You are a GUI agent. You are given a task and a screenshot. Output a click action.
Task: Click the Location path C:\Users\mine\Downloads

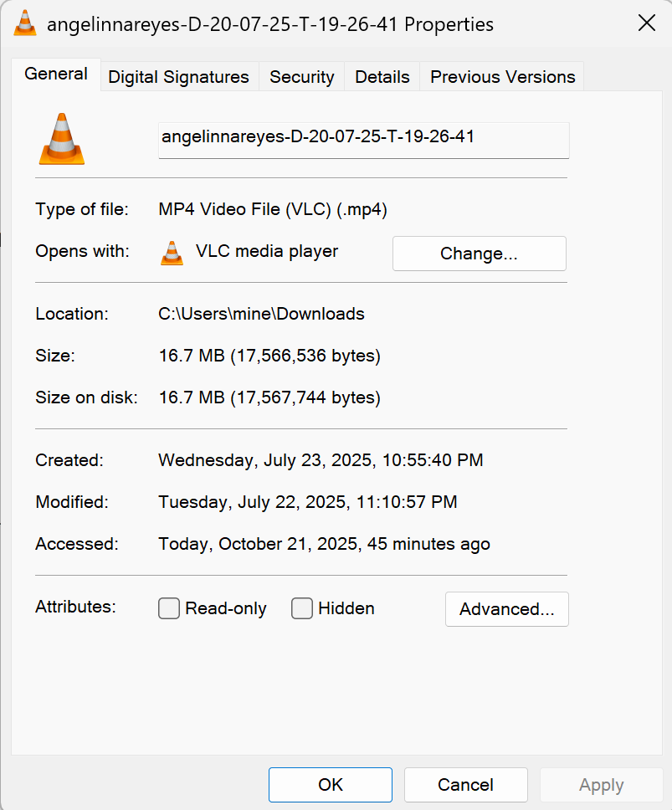pos(261,315)
